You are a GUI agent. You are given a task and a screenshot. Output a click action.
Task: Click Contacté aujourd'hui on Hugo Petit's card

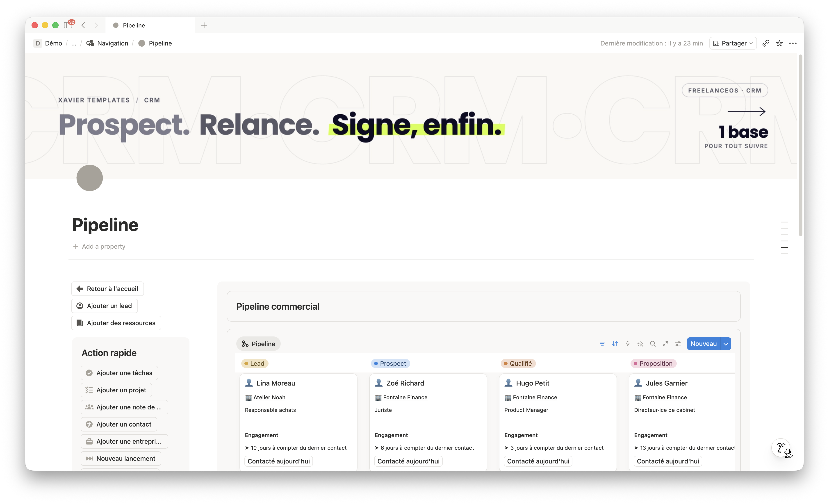click(x=538, y=461)
